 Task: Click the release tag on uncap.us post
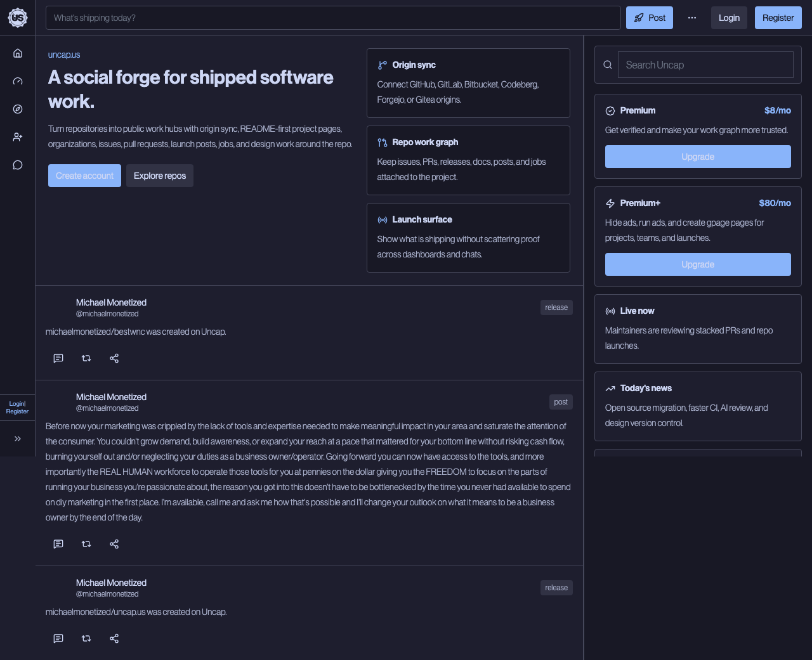pos(556,588)
